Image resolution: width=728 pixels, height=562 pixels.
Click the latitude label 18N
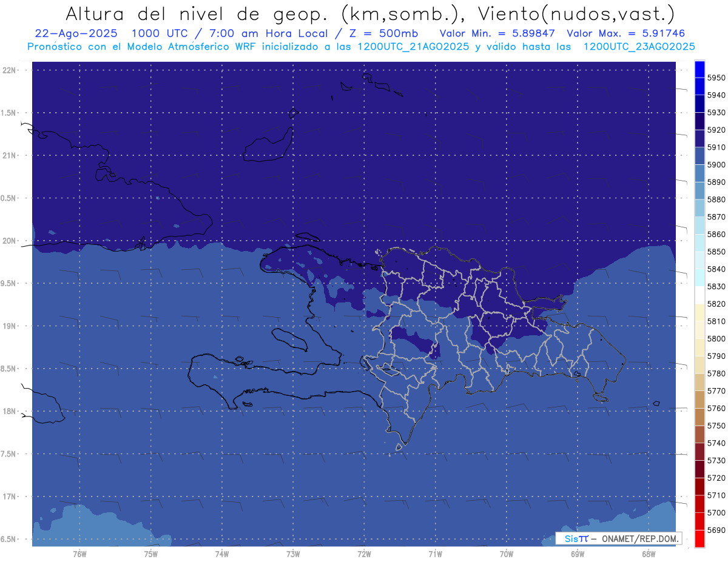(10, 411)
